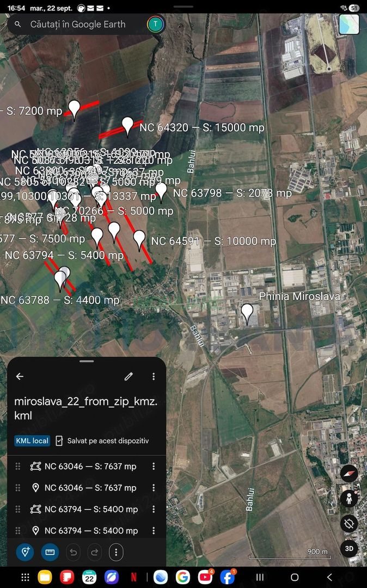This screenshot has height=588, width=367.
Task: Edit the KML project with the pencil icon
Action: 129,376
